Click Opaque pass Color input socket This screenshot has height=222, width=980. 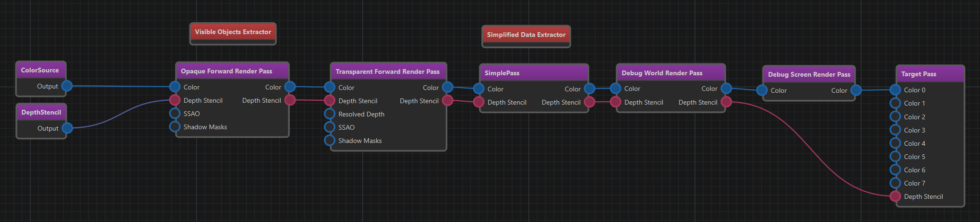coord(175,87)
